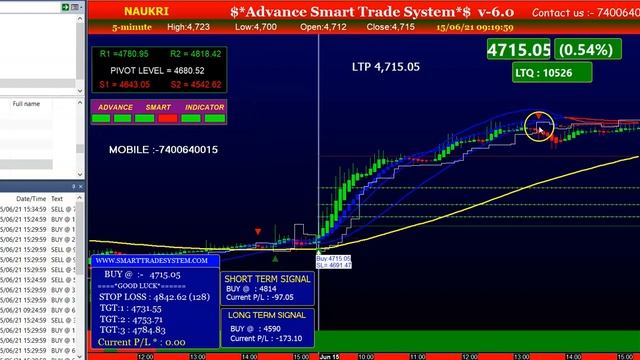This screenshot has width=640, height=360.
Task: Click 10:00 marker on time axis
Action: pos(366,357)
